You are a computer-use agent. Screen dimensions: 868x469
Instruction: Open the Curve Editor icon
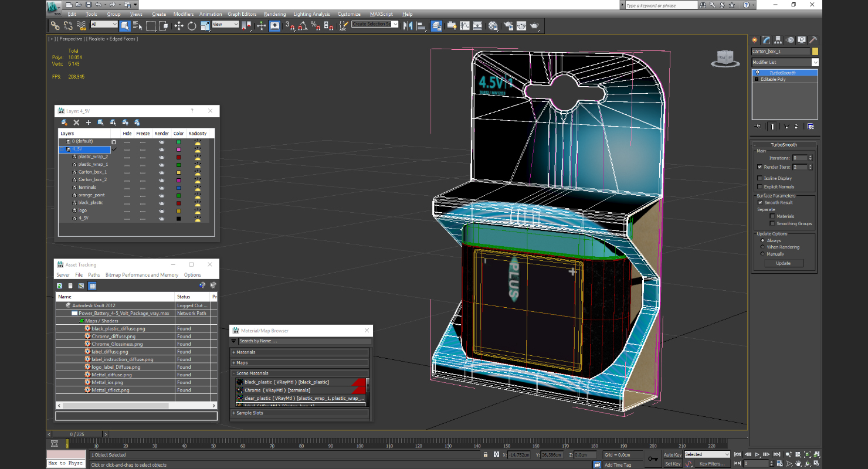(x=465, y=26)
